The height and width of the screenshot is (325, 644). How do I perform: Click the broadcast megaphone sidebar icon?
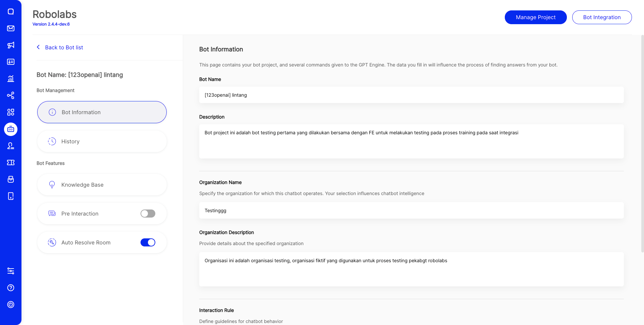11,45
